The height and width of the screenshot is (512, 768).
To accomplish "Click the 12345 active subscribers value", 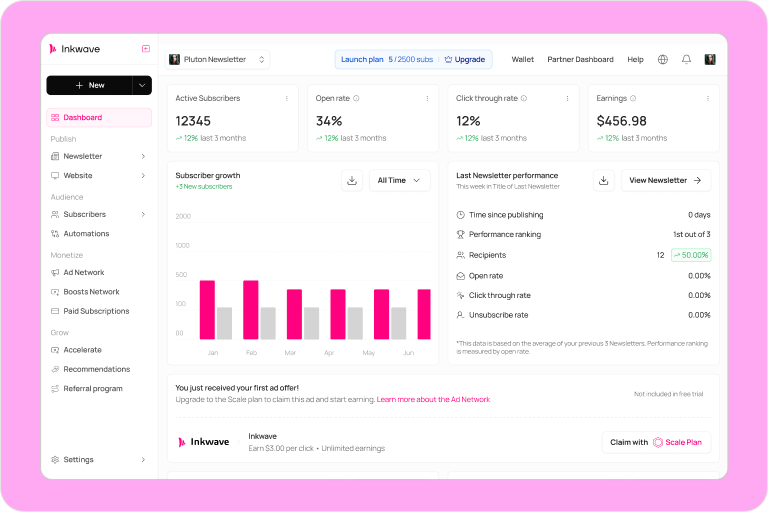I will pyautogui.click(x=193, y=121).
